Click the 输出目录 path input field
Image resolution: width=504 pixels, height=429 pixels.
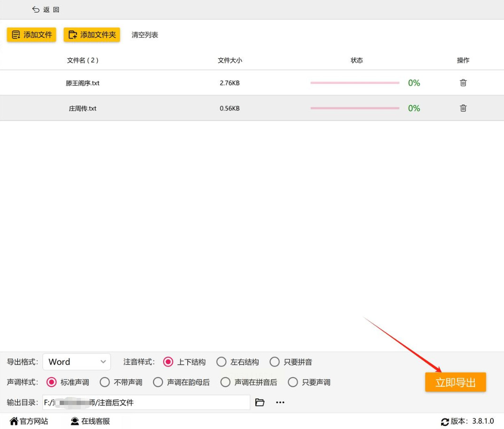coord(146,402)
